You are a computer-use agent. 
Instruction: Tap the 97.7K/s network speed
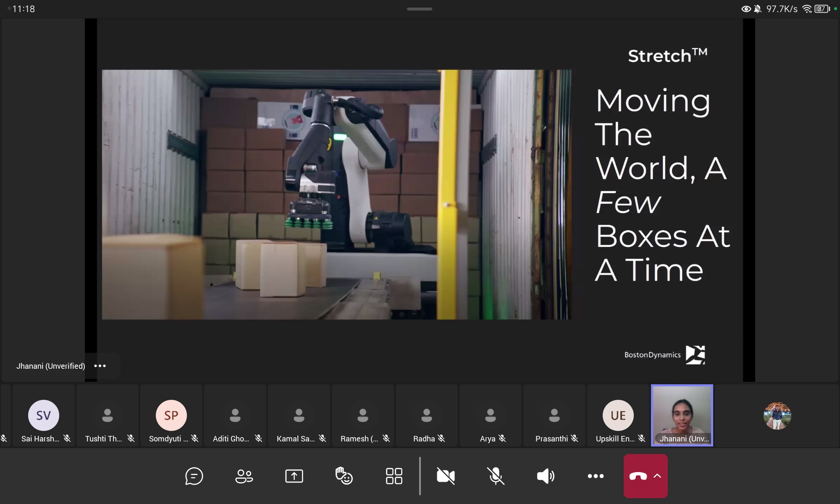point(782,9)
